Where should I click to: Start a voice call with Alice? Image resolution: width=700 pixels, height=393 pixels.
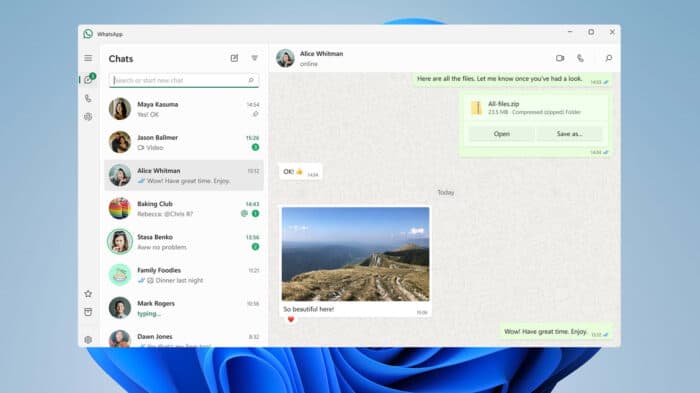580,58
